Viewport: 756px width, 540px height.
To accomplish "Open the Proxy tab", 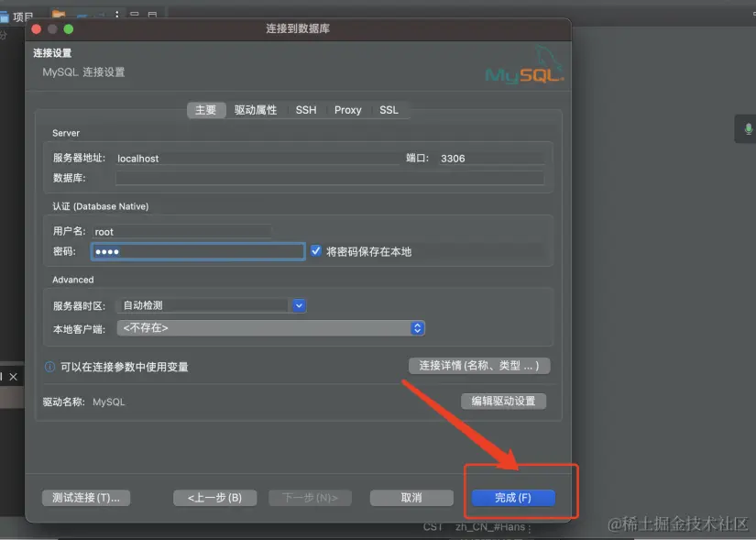I will 347,110.
